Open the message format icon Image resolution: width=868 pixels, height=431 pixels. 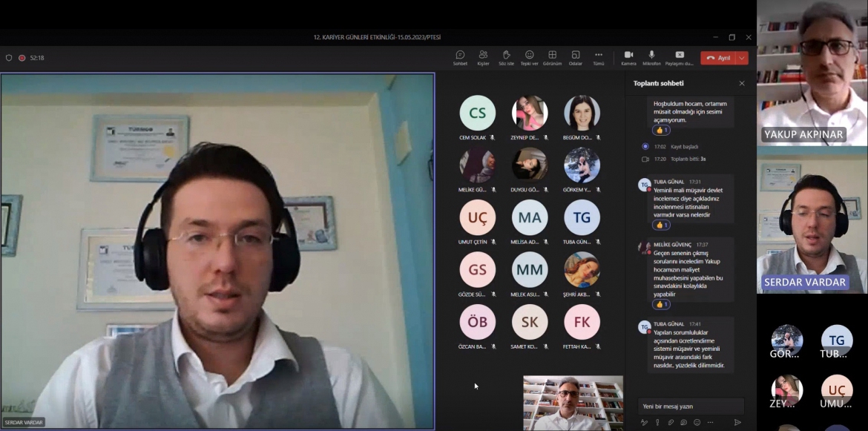pyautogui.click(x=644, y=422)
